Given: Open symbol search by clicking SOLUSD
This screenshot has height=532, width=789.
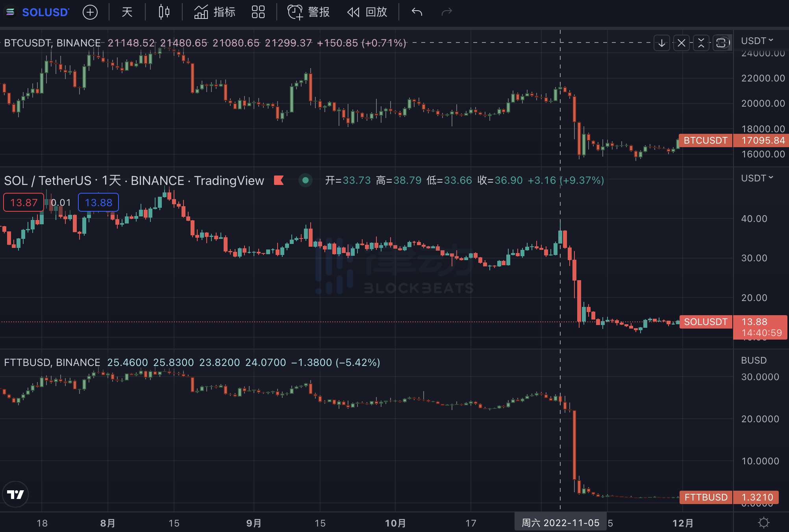Looking at the screenshot, I should point(44,12).
